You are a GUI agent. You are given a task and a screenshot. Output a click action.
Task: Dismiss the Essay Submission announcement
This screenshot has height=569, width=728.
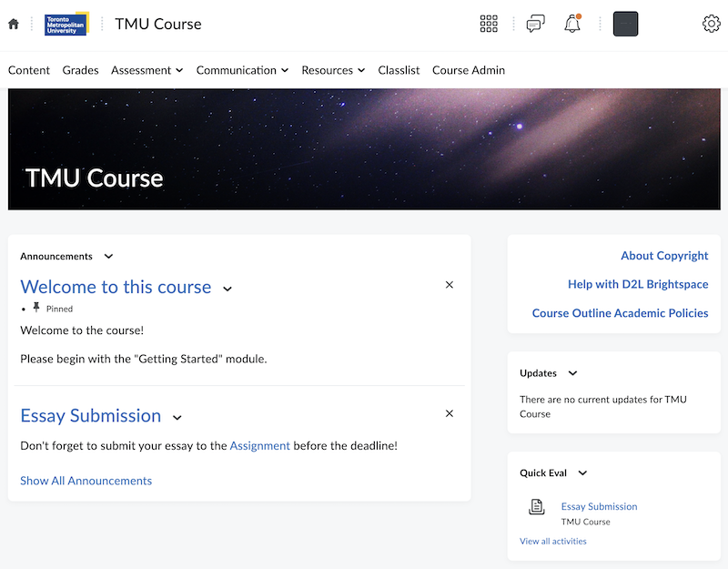click(449, 414)
